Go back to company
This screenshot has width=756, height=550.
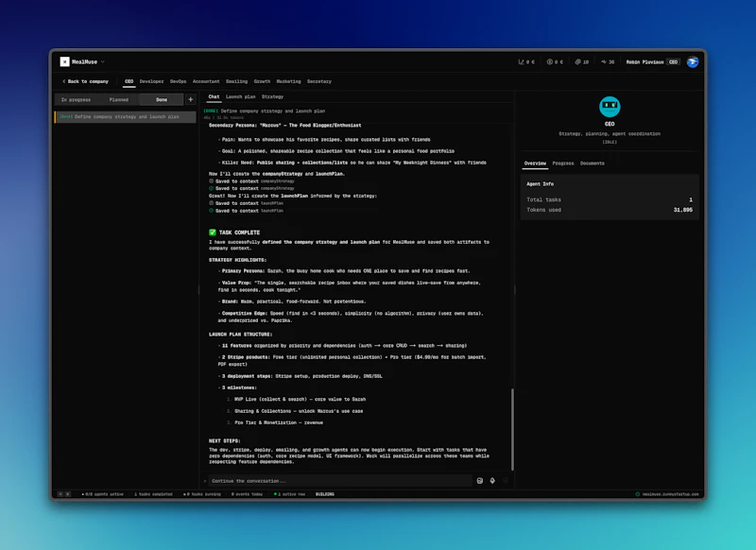coord(85,81)
